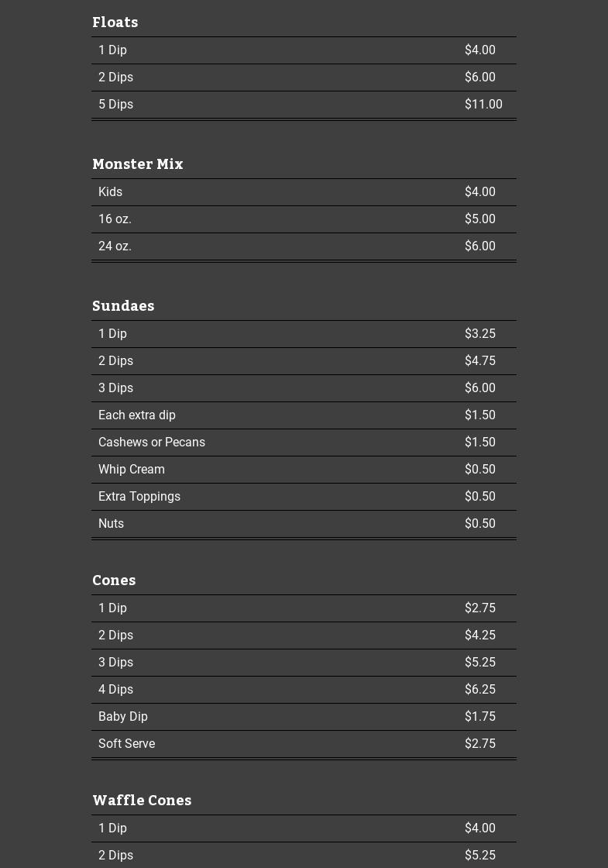Viewport: 608px width, 868px height.
Task: Pick the 24 oz. Monster Mix item
Action: 304,246
